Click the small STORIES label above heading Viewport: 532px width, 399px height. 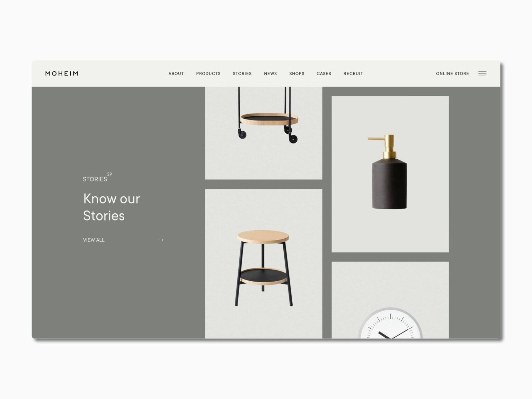click(x=95, y=179)
